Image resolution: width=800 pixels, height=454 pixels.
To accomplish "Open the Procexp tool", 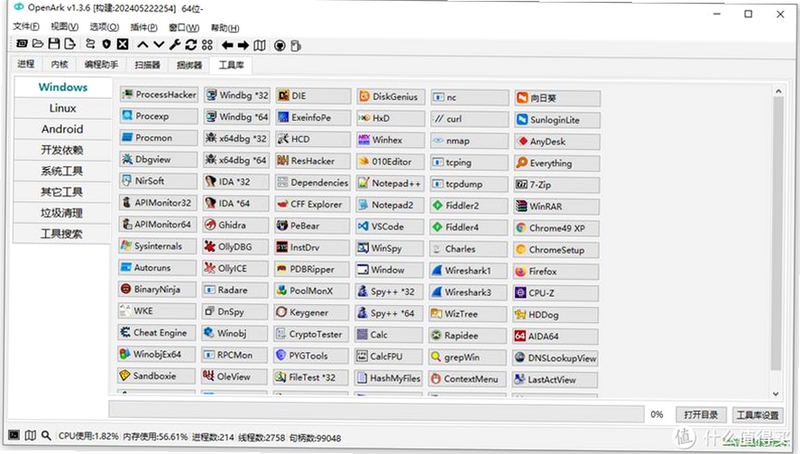I will pyautogui.click(x=159, y=116).
